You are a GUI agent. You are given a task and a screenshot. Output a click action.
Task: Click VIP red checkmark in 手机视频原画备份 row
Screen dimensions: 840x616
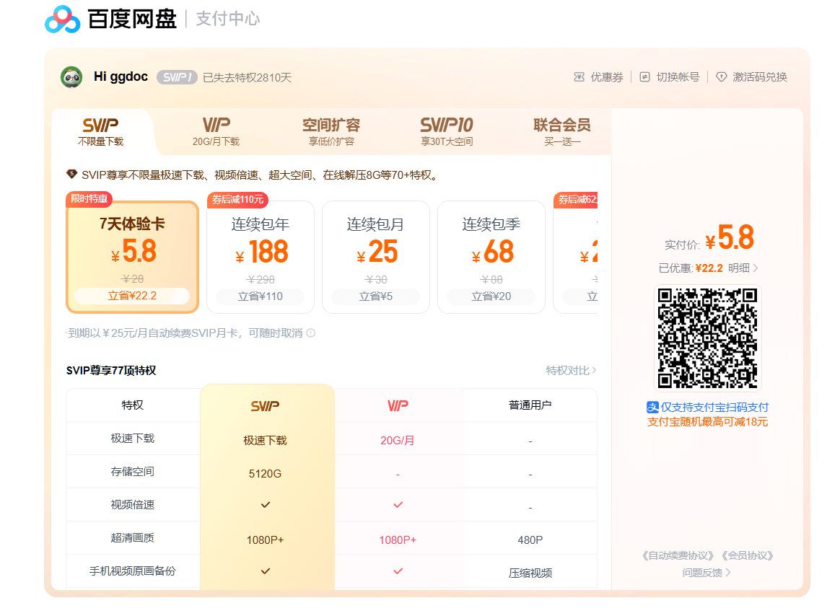(x=398, y=571)
